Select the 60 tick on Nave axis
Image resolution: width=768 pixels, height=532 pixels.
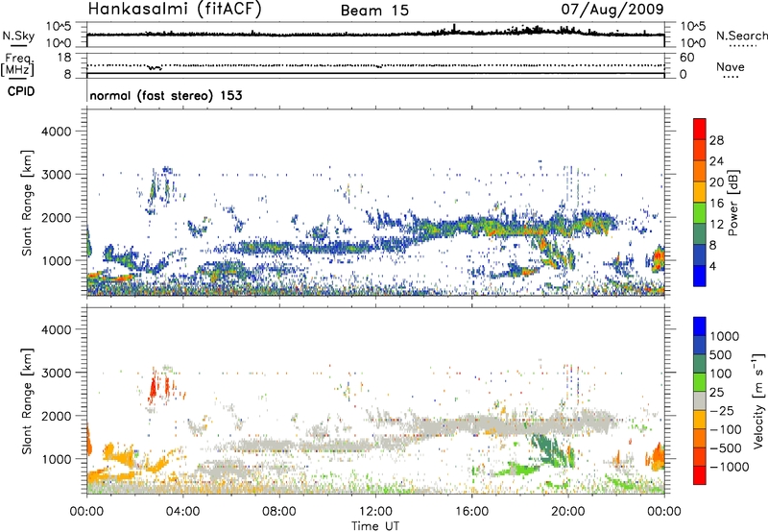click(686, 58)
